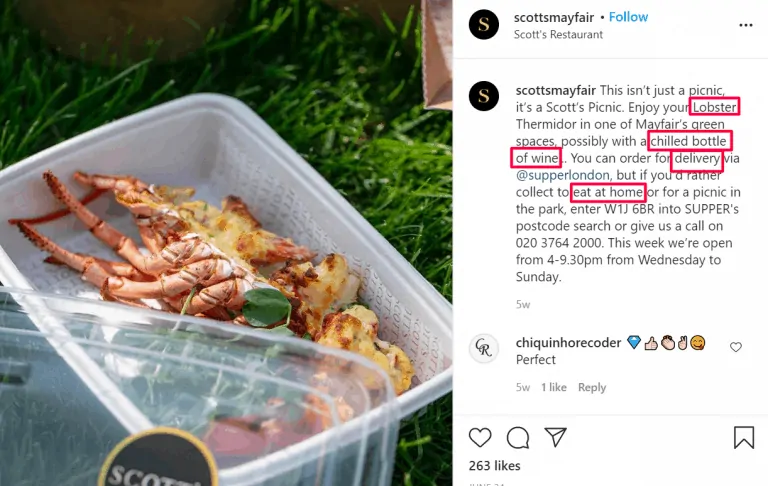
Task: Open the @supperlondon mention link
Action: point(562,175)
